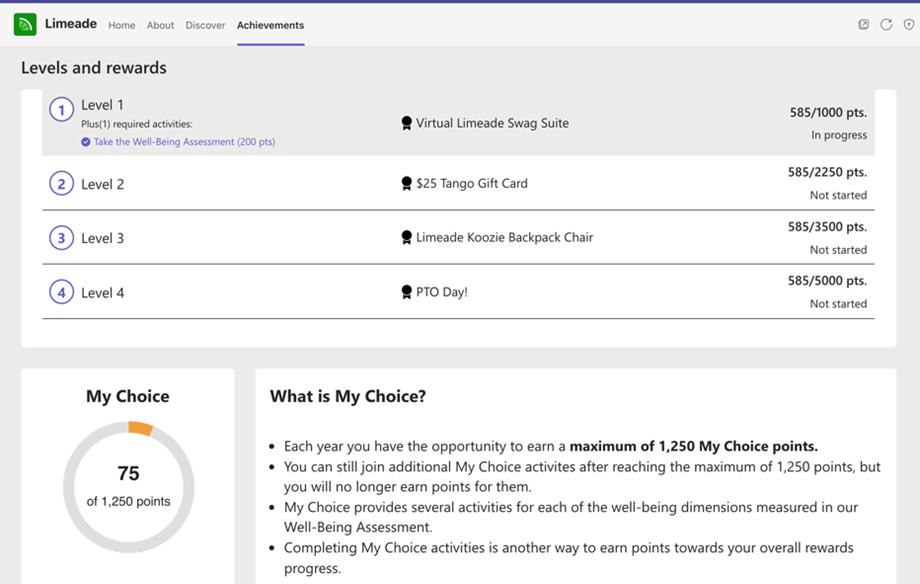Image resolution: width=920 pixels, height=584 pixels.
Task: Click the Level 1 label
Action: 102,105
